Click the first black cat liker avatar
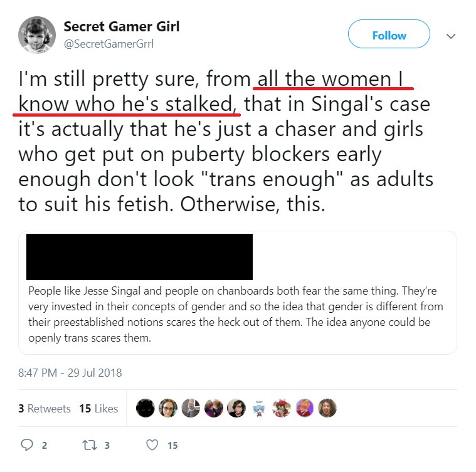 click(x=145, y=408)
